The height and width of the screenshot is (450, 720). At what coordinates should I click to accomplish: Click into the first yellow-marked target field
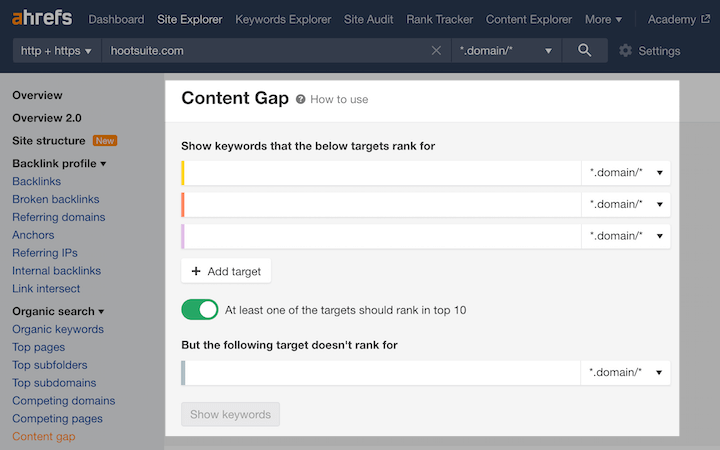tap(382, 173)
